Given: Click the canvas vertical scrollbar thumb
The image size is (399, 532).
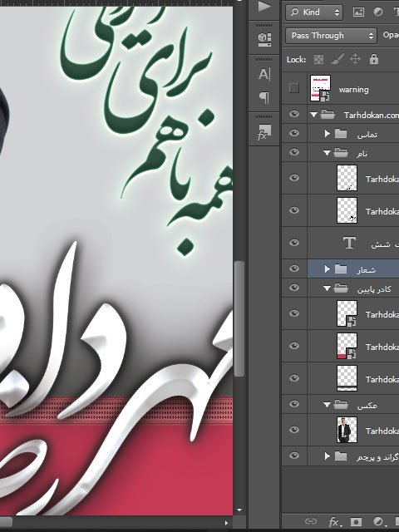Looking at the screenshot, I should pos(239,318).
